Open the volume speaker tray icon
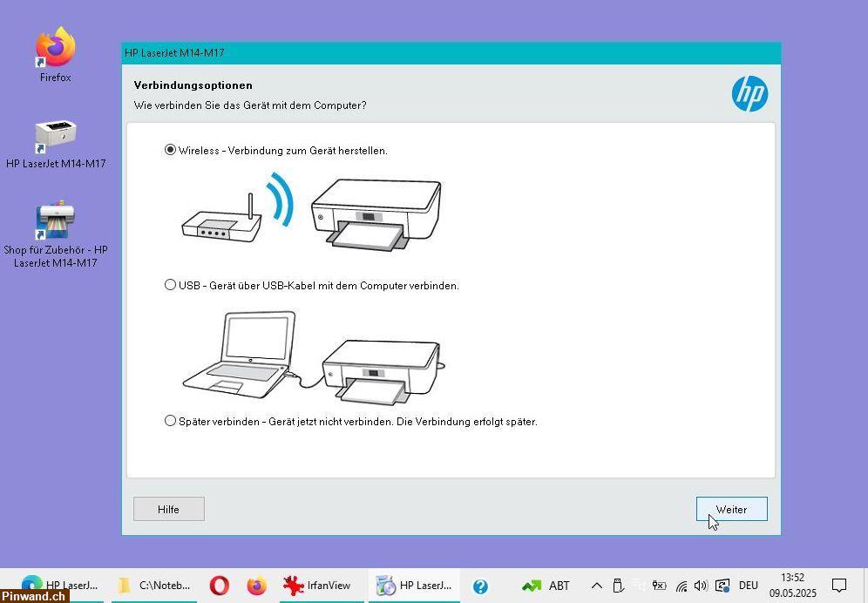Screen dimensions: 868x603 [x=701, y=586]
